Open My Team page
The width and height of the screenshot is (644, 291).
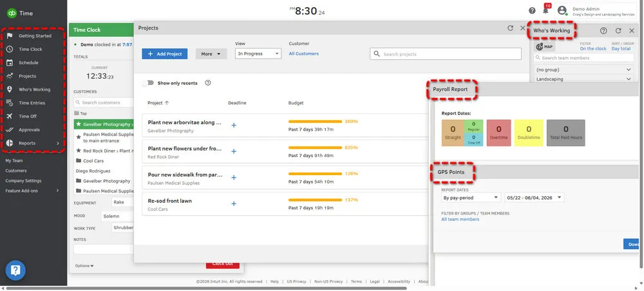coord(14,161)
